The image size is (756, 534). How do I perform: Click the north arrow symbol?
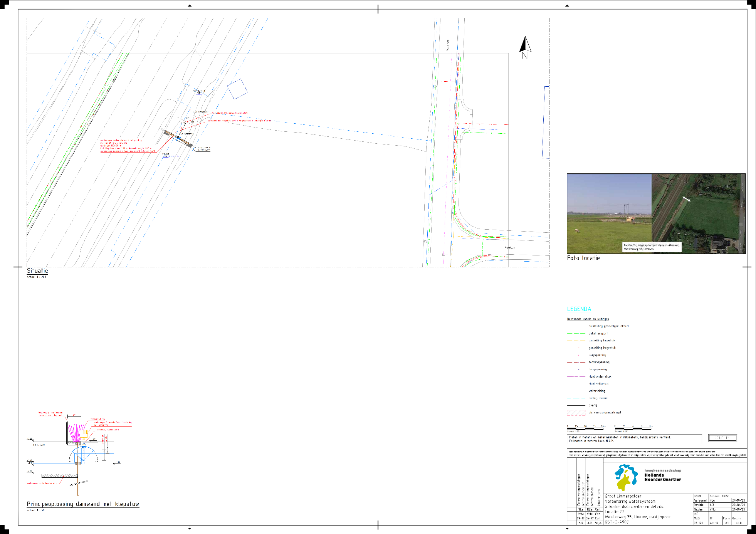click(525, 47)
